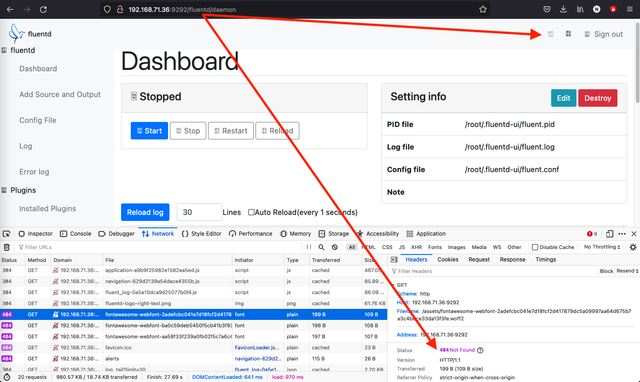Open network search with magnifier icon
The height and width of the screenshot is (382, 640).
pos(322,247)
